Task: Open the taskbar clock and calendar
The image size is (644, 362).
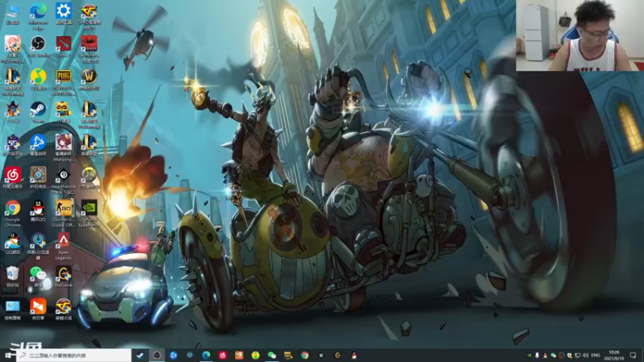Action: pos(614,356)
